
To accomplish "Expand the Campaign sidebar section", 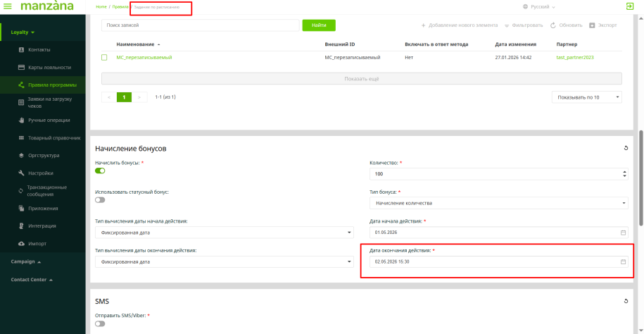I will click(26, 261).
